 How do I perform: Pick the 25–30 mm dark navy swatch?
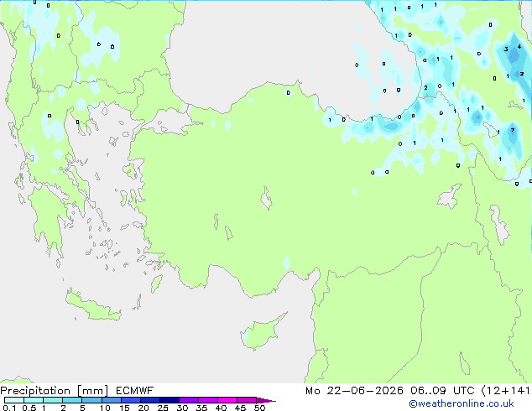(169, 400)
